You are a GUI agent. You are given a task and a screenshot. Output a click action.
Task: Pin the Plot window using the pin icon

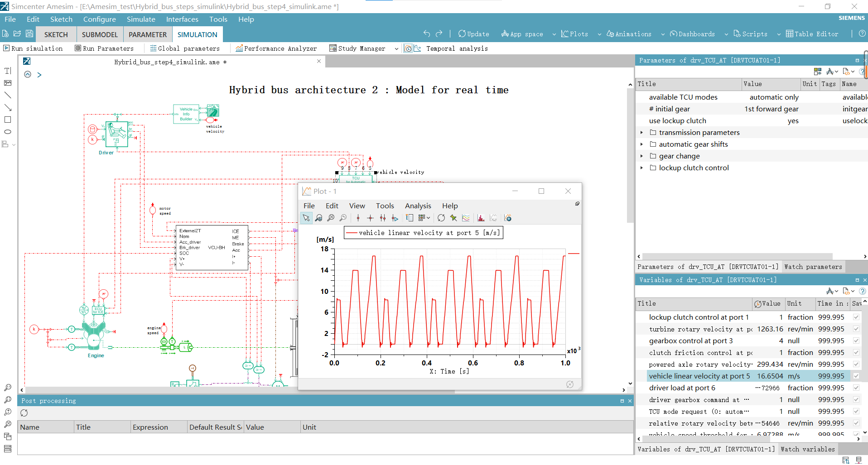tap(577, 204)
